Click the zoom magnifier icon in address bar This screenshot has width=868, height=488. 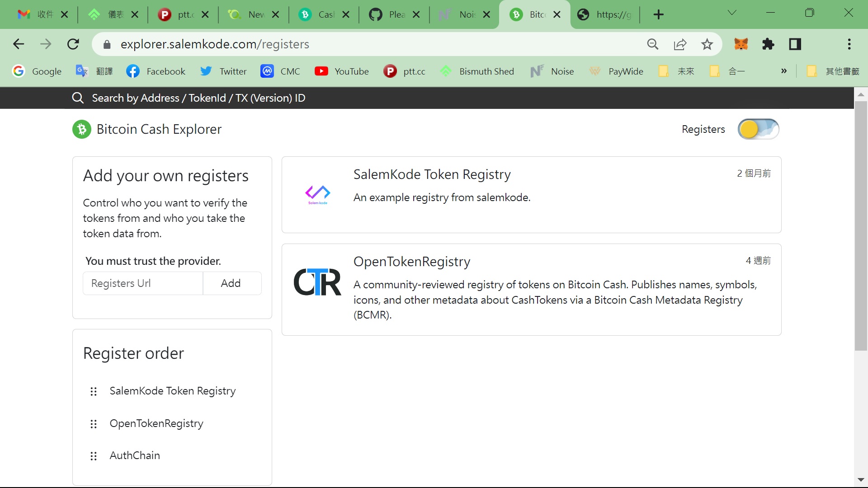point(653,44)
